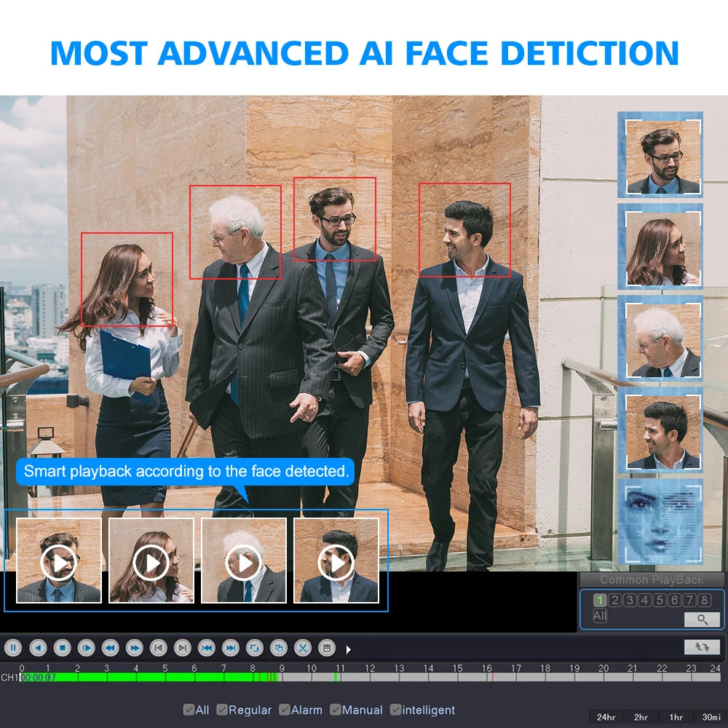The height and width of the screenshot is (728, 728).
Task: Switch timeline scale to 2hr
Action: [641, 717]
